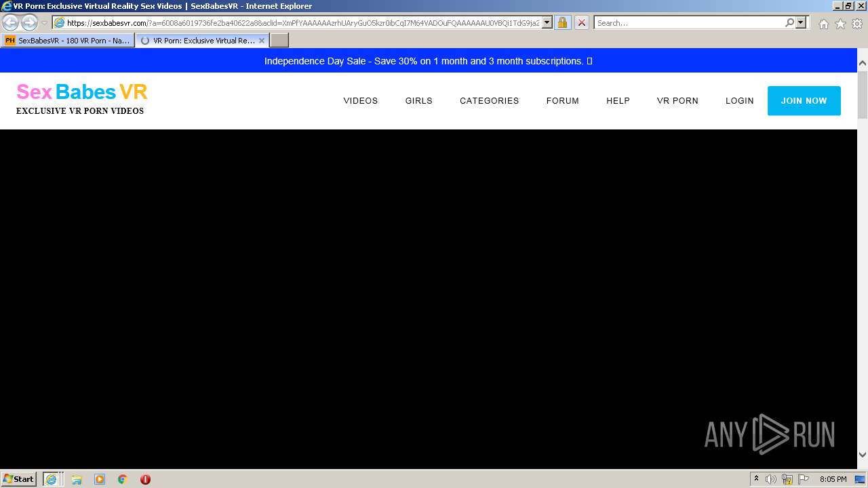Click the rightmost desktop icon in the tray
Screen dimensions: 868x488
point(860,479)
